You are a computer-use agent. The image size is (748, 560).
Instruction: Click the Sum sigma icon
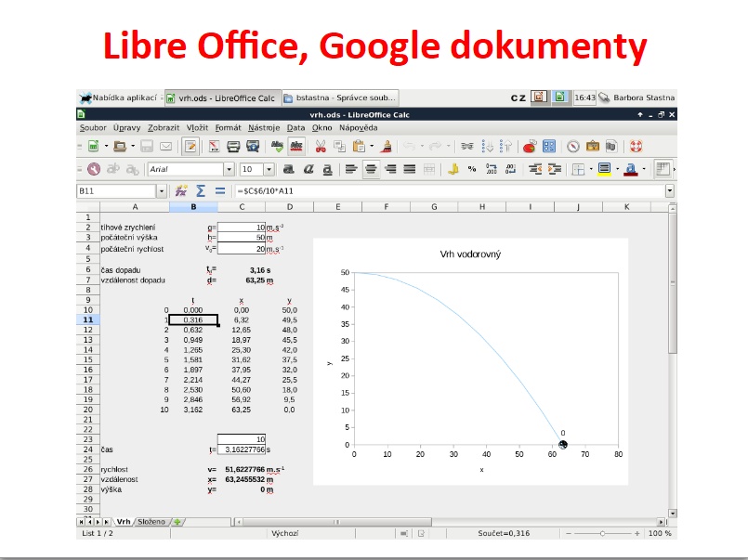[x=201, y=191]
